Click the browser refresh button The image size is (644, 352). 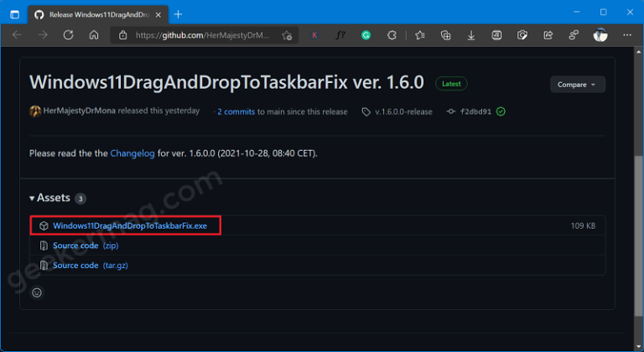pos(69,35)
